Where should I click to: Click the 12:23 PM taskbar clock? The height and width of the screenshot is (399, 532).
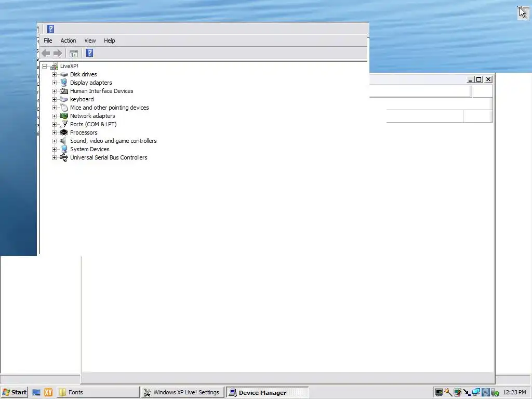point(514,393)
